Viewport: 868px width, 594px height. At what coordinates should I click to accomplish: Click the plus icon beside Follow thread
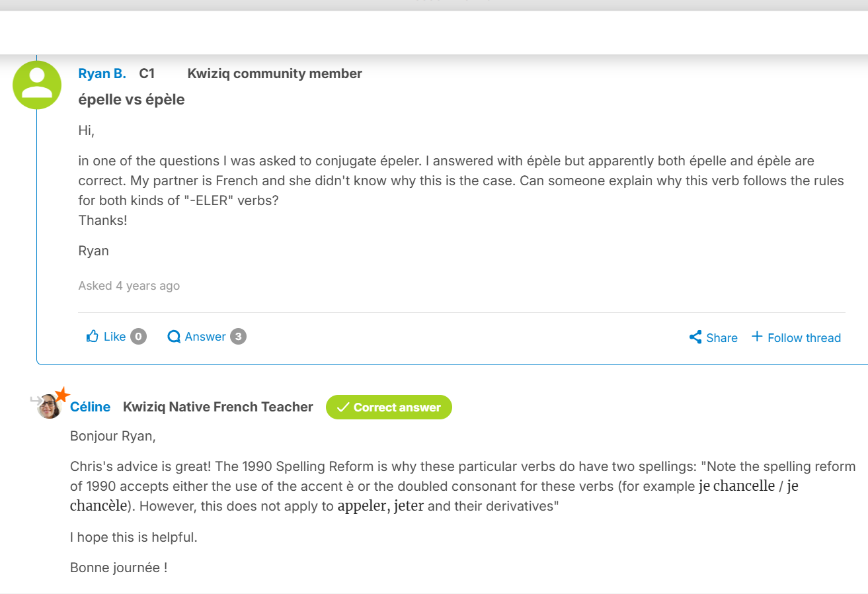[757, 337]
